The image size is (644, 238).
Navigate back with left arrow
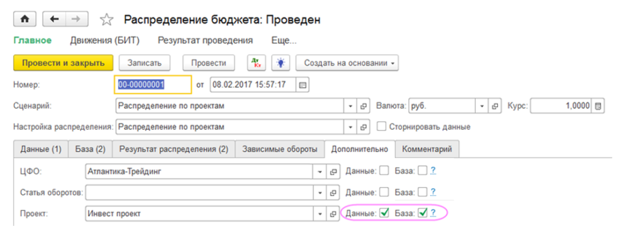point(54,20)
